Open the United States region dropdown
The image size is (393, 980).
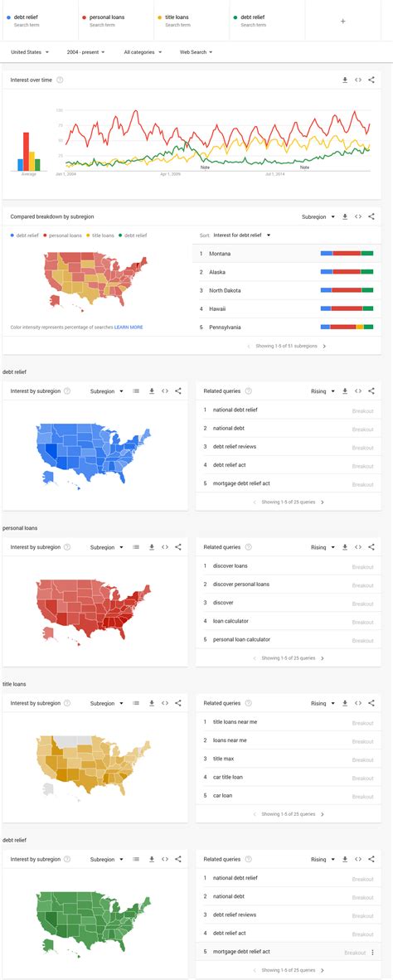coord(30,52)
